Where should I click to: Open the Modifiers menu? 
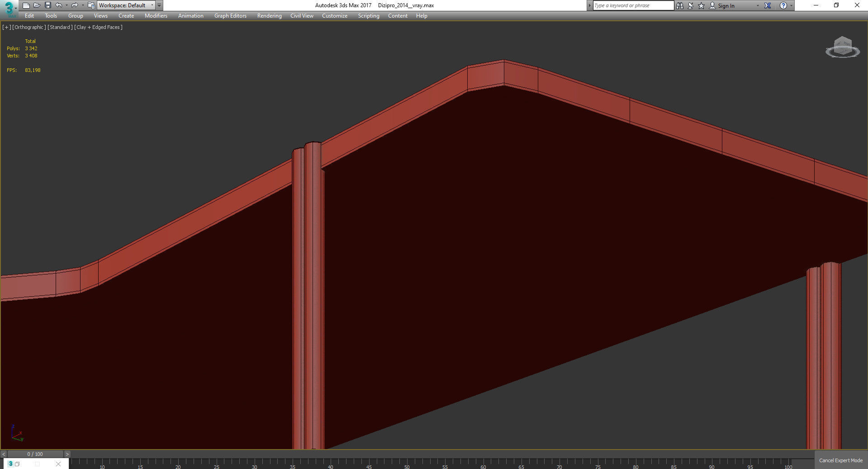156,16
